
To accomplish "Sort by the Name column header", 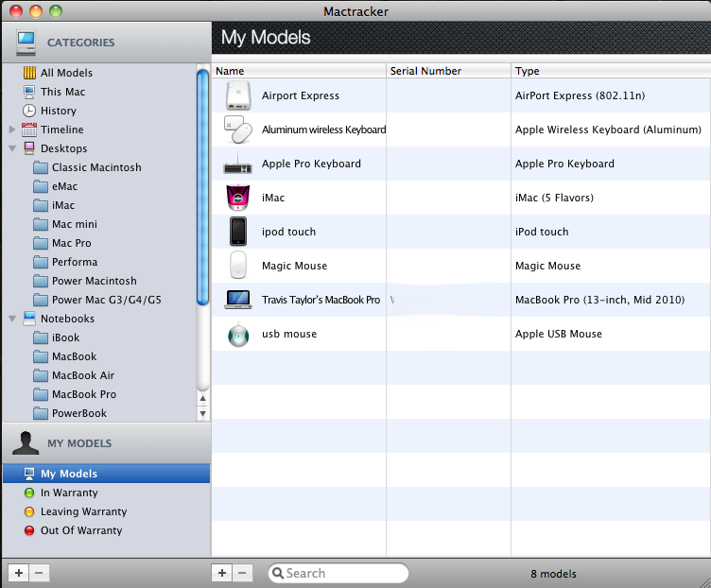I will [x=299, y=71].
